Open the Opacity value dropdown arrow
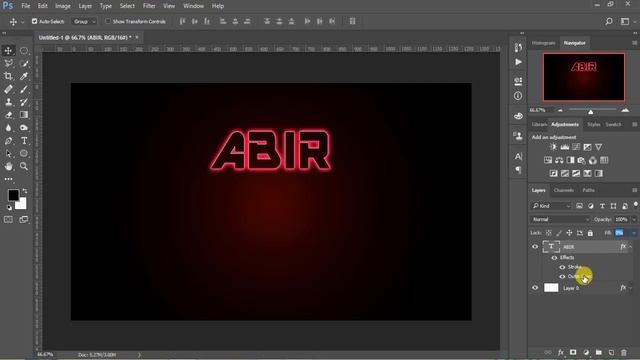Viewport: 640px width, 360px height. (x=634, y=220)
